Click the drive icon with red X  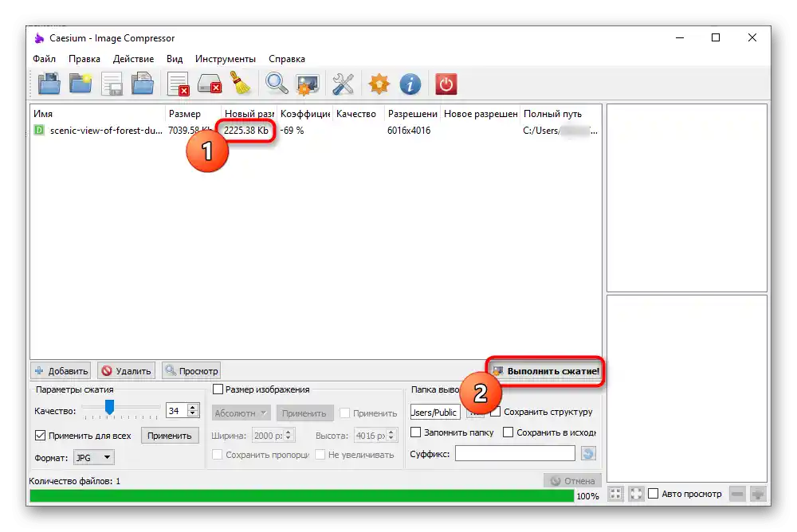coord(210,84)
